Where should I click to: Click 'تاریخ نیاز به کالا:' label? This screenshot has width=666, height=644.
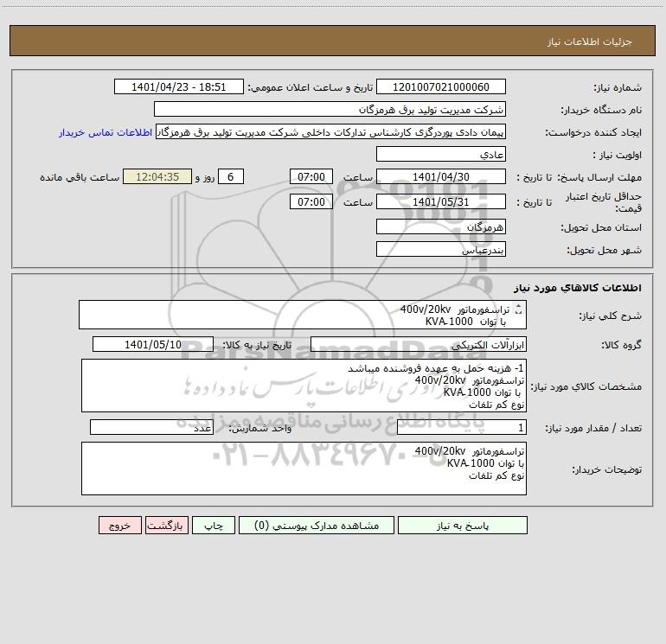click(258, 346)
